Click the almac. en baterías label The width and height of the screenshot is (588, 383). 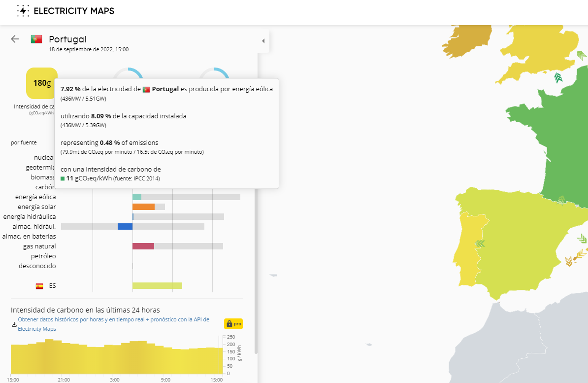tap(29, 236)
